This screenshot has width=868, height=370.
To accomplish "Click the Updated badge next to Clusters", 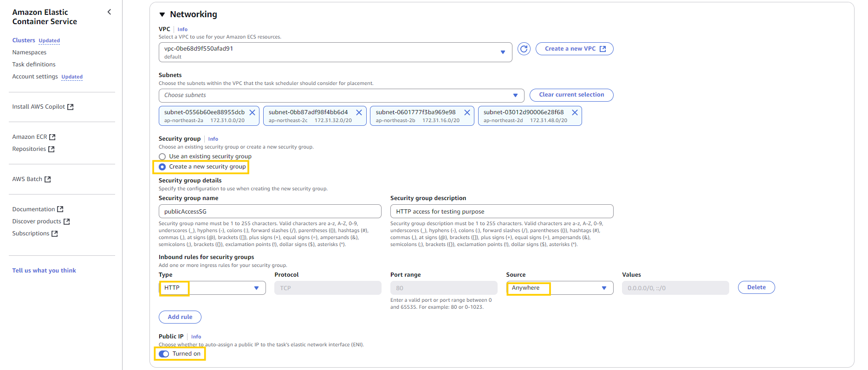I will point(49,41).
